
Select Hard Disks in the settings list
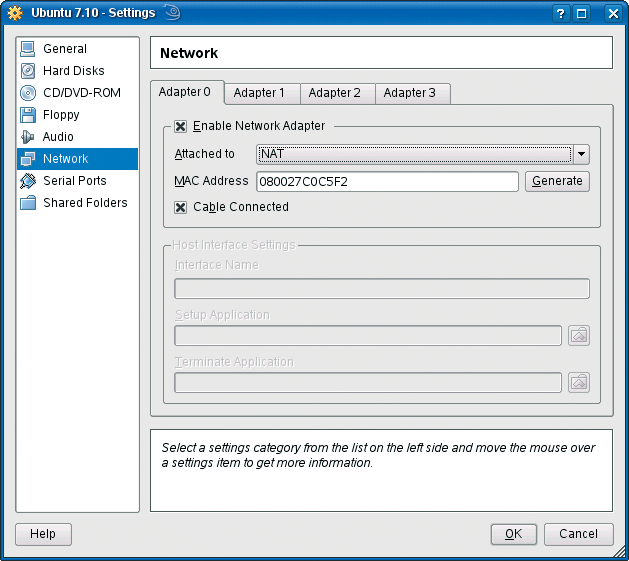tap(77, 71)
